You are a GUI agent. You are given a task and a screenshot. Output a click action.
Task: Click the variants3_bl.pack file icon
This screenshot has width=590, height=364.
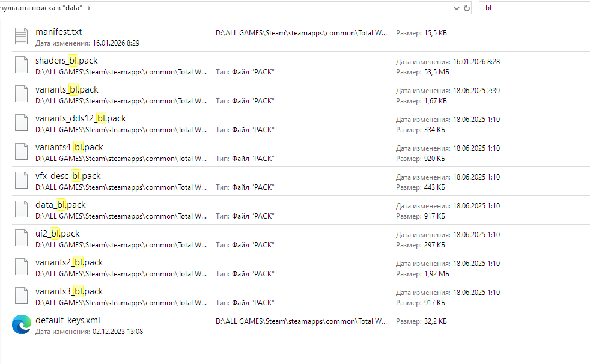(x=22, y=296)
